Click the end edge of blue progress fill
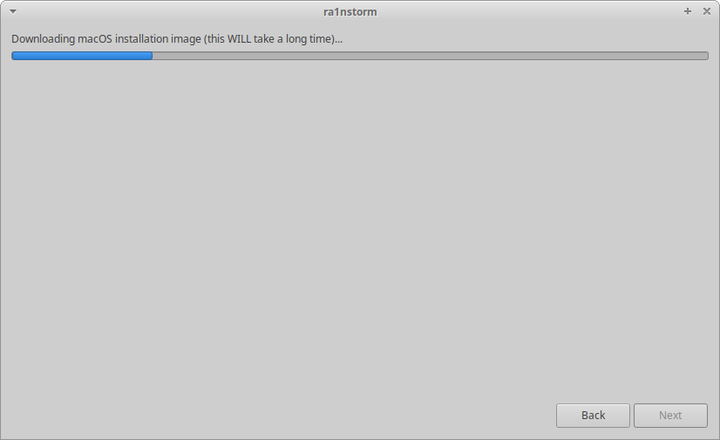 click(x=152, y=56)
